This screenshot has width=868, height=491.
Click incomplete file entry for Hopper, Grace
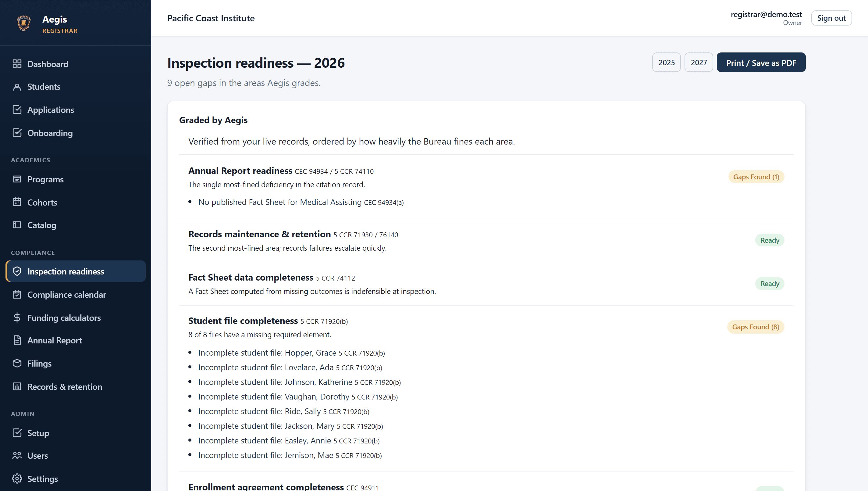(291, 353)
